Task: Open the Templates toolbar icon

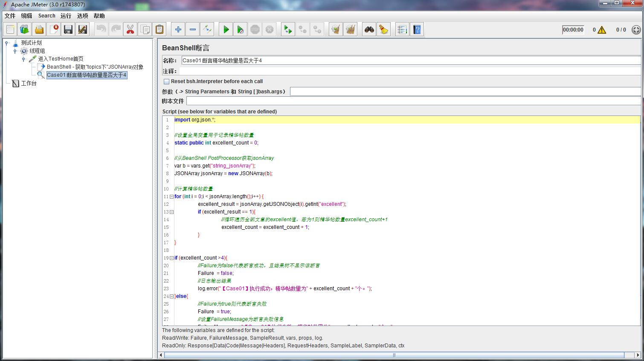Action: (25, 29)
